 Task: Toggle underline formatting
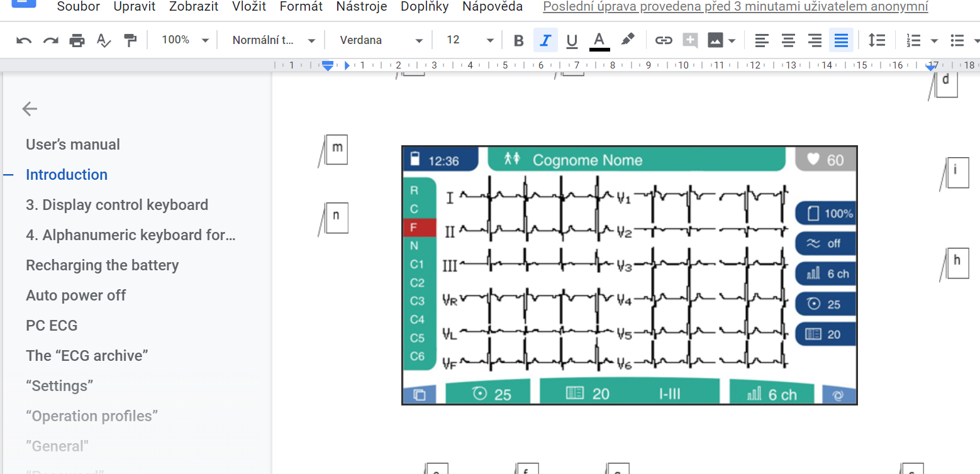572,41
